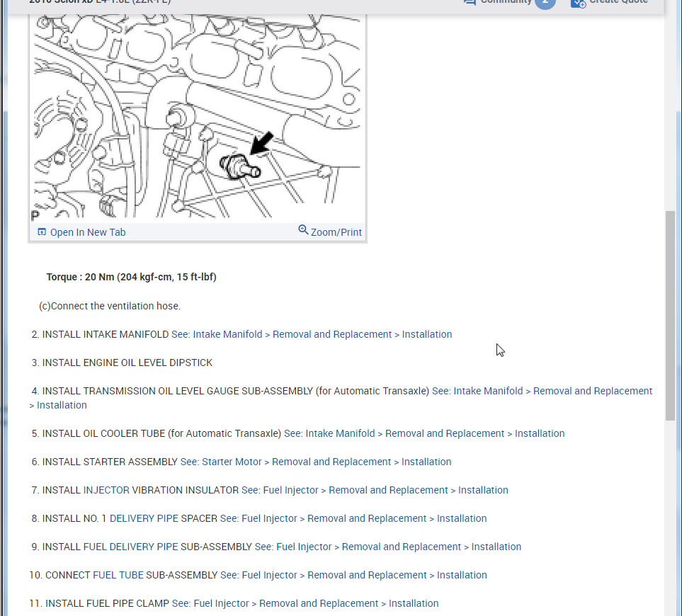Click 'INSTALL TRANSMISSION OIL LEVEL GAUGE SUB-ASSEMBLY' text

pyautogui.click(x=178, y=391)
